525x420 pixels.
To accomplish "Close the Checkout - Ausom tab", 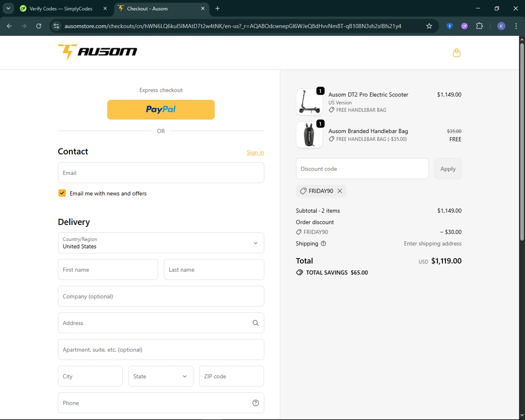I will point(203,8).
